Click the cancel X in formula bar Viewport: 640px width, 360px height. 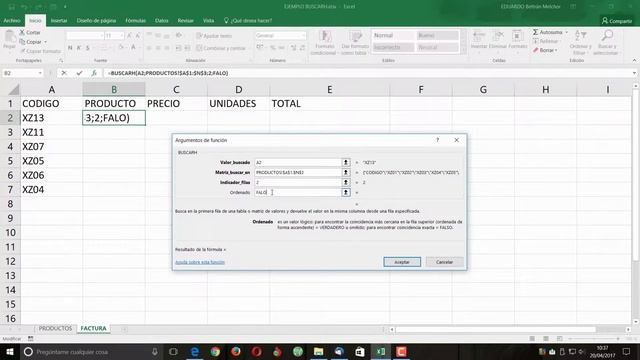(64, 73)
